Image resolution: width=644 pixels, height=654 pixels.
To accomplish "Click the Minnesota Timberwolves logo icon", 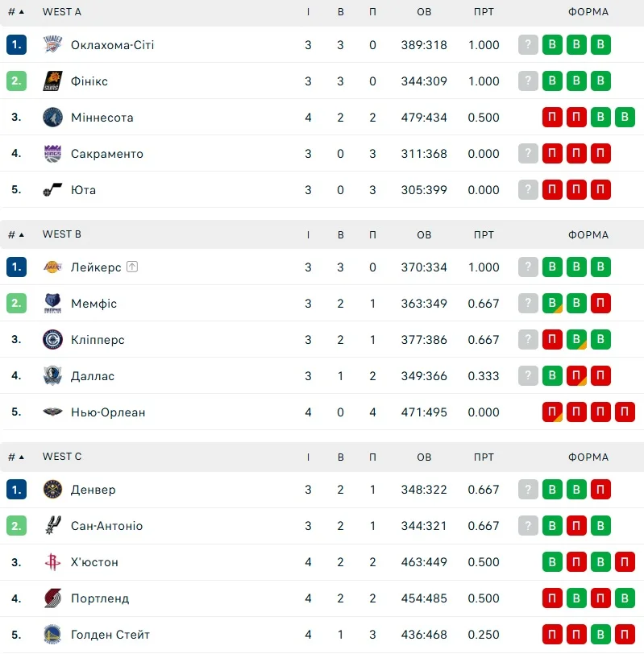I will point(52,118).
